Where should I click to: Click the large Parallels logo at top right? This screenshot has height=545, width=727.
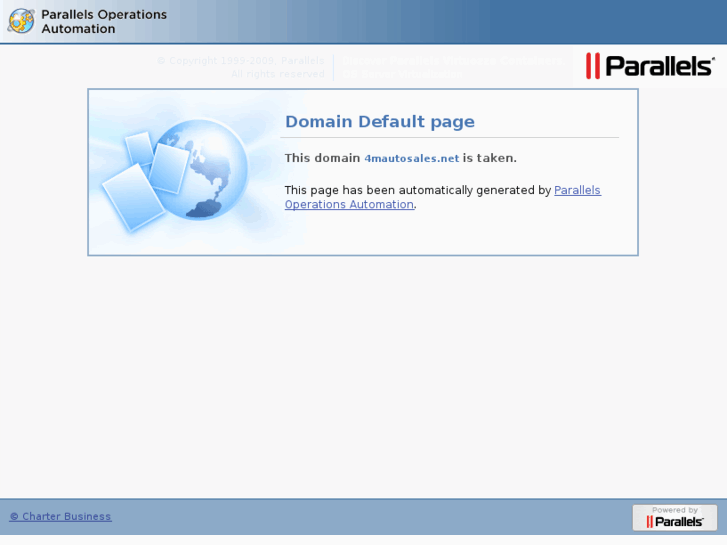(x=650, y=65)
